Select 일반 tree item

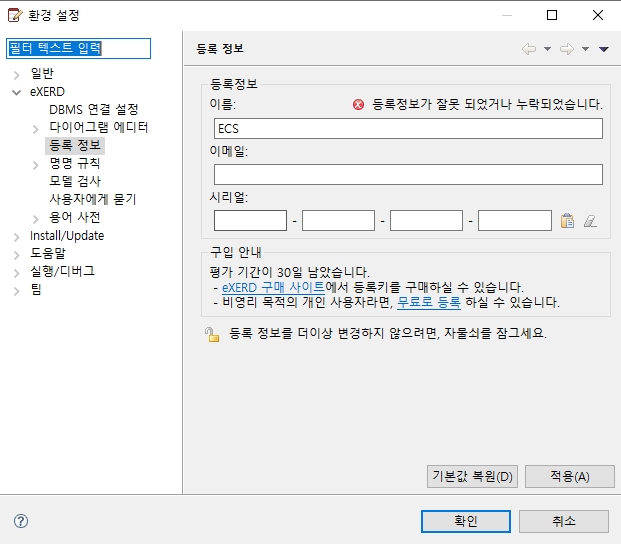42,73
